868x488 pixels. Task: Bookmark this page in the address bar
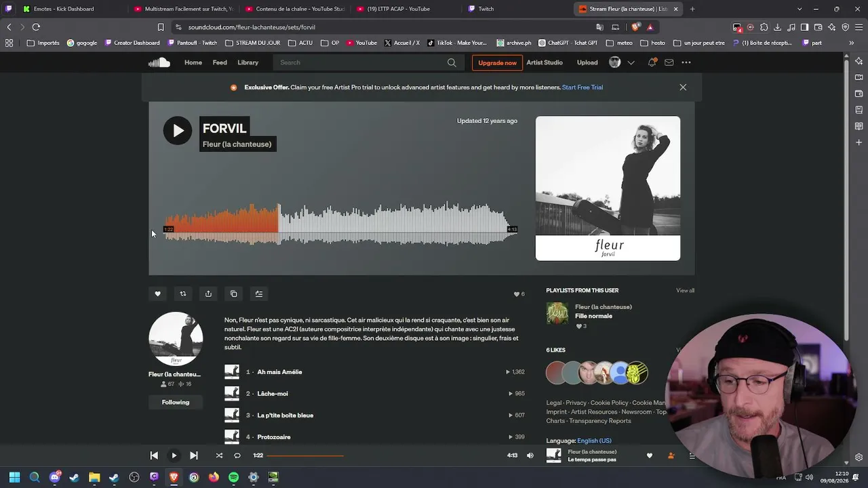[x=161, y=27]
